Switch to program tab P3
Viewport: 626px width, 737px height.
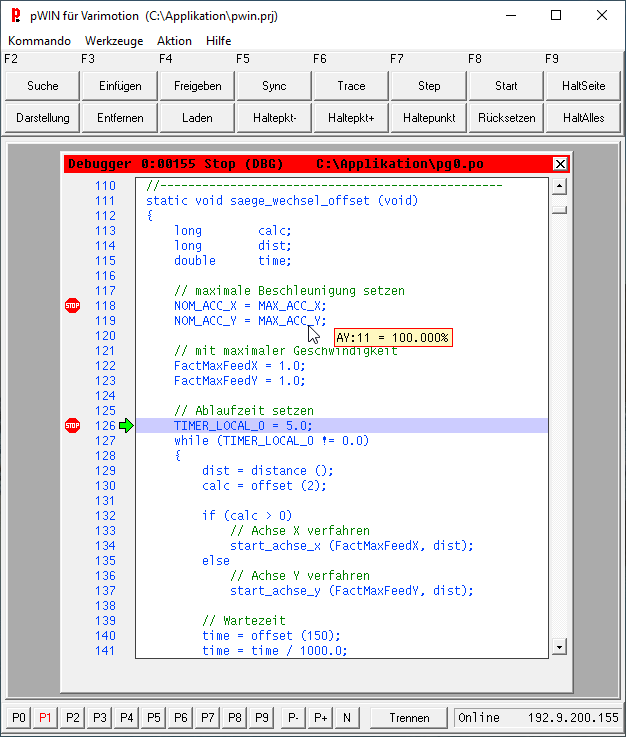99,718
